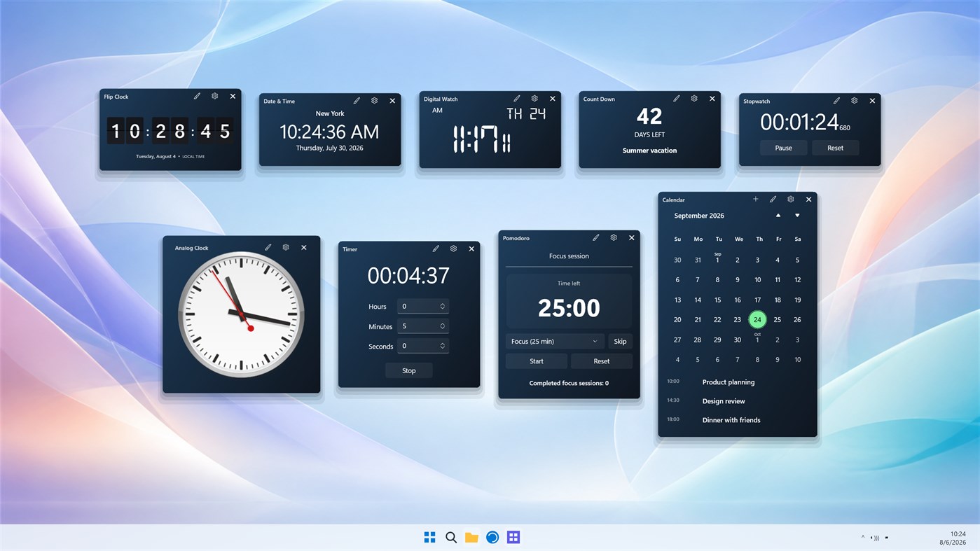Edit the Count Down widget via pencil icon
This screenshot has width=980, height=551.
[677, 99]
